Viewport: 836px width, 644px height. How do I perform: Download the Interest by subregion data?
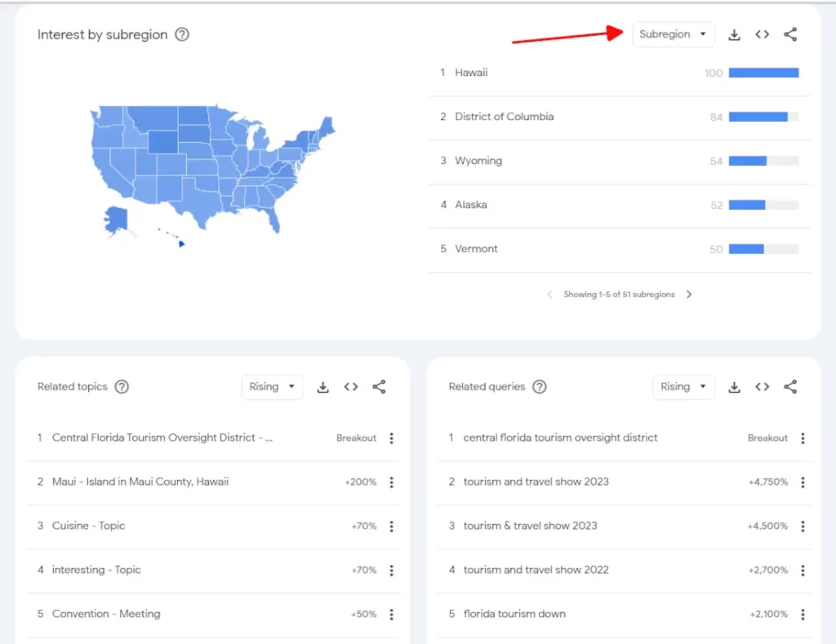click(x=734, y=34)
